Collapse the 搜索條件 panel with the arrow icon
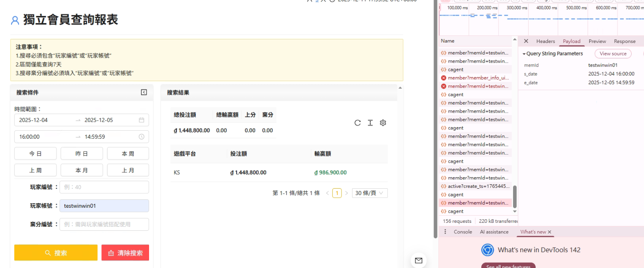The height and width of the screenshot is (268, 644). (x=144, y=92)
